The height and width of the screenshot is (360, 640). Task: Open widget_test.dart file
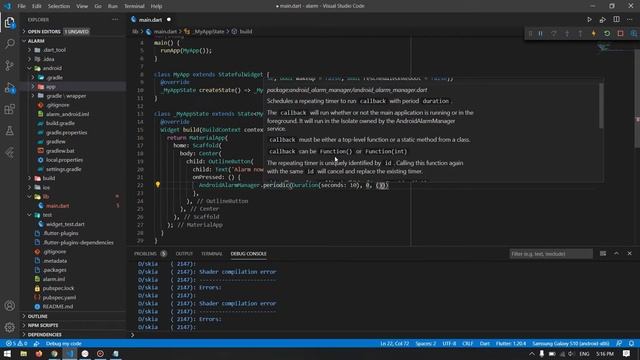coord(65,224)
